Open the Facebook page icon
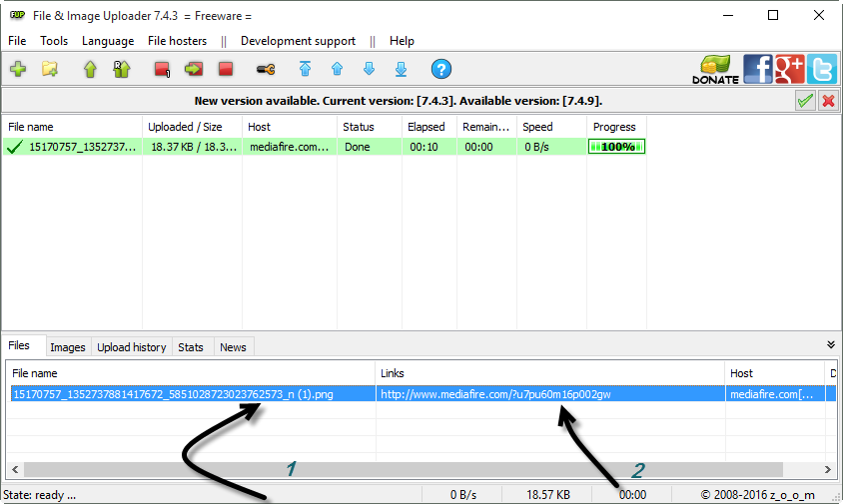 (757, 69)
